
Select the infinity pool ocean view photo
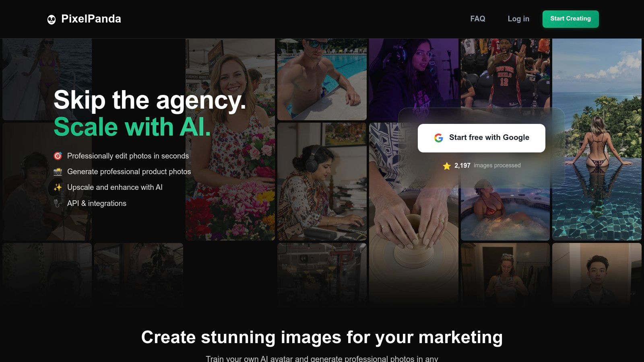click(x=597, y=139)
